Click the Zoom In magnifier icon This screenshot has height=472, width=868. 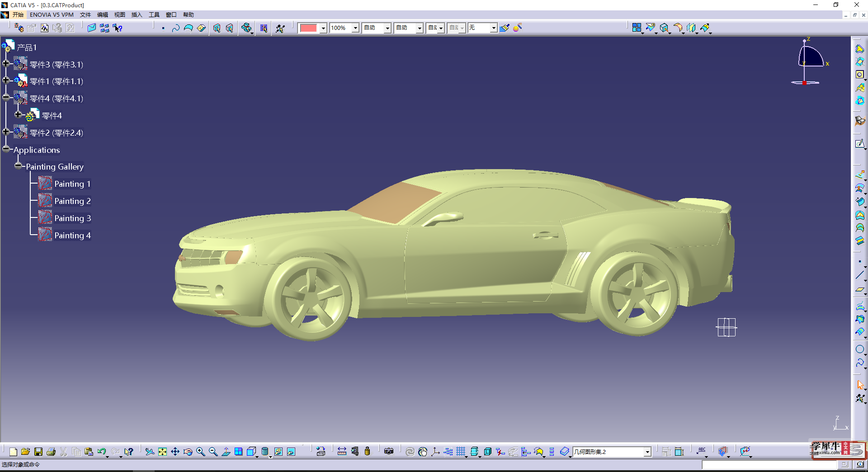pos(201,452)
